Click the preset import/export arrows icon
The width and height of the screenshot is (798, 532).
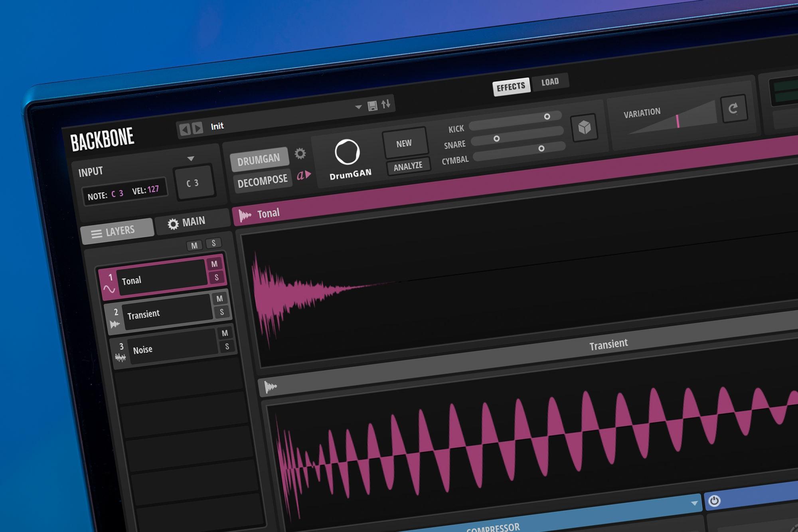[386, 104]
